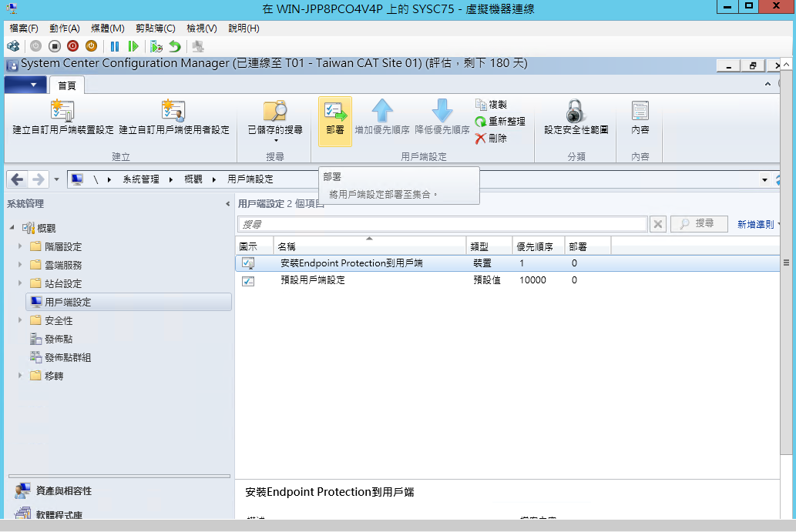Expand the 階層設定 folder
The height and width of the screenshot is (532, 796).
point(20,246)
